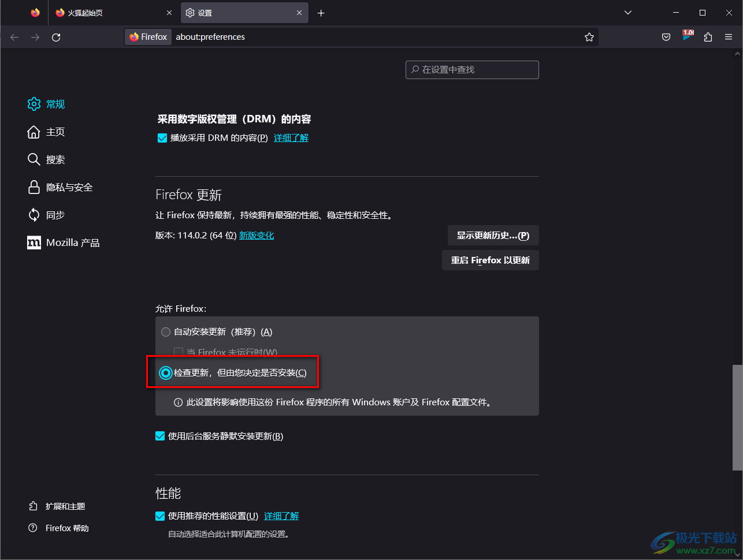
Task: Open the 新版变化 link
Action: pos(257,236)
